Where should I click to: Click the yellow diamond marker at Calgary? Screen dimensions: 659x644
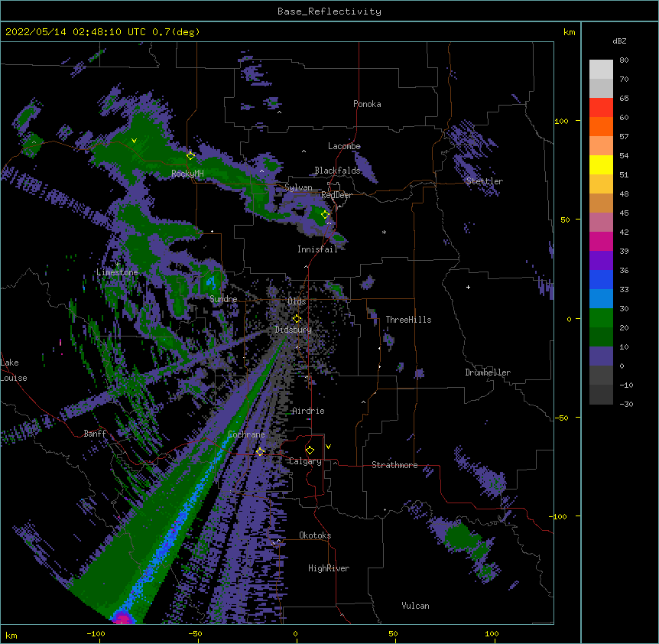point(310,450)
